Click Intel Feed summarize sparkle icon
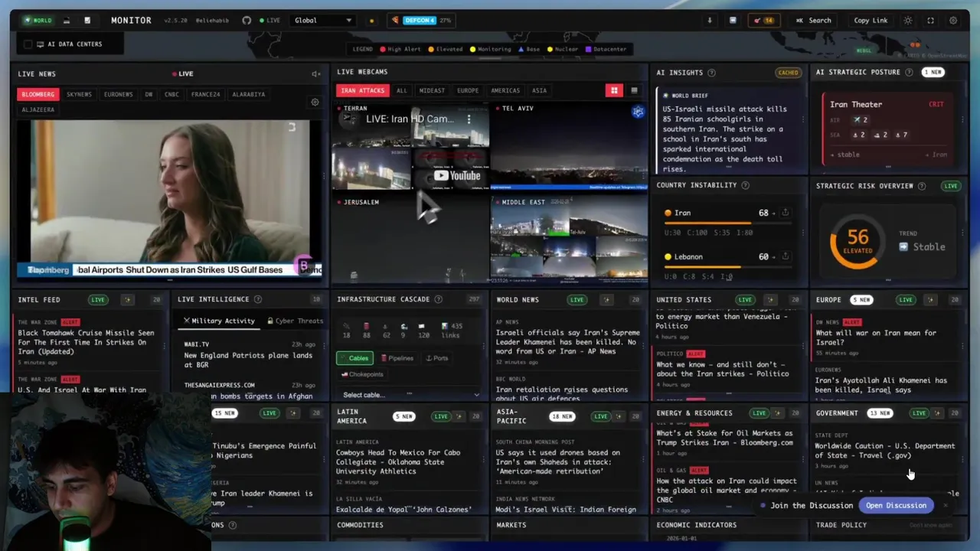 point(128,299)
